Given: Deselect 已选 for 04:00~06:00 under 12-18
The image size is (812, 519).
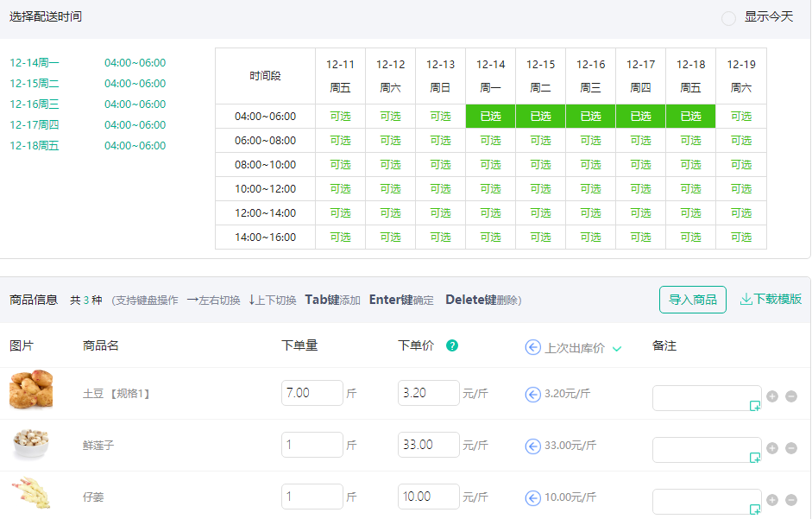Looking at the screenshot, I should (690, 116).
